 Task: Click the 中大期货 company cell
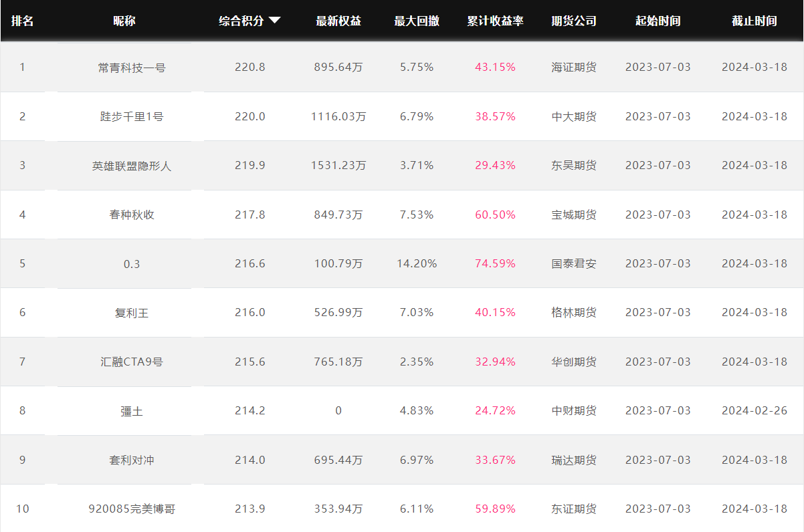coord(574,116)
